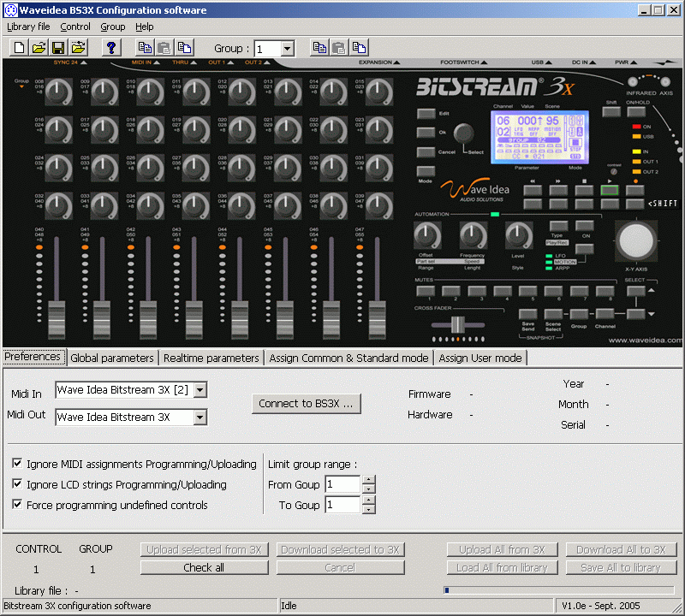This screenshot has height=616, width=685.
Task: Click Upload All from 3X button
Action: point(502,549)
